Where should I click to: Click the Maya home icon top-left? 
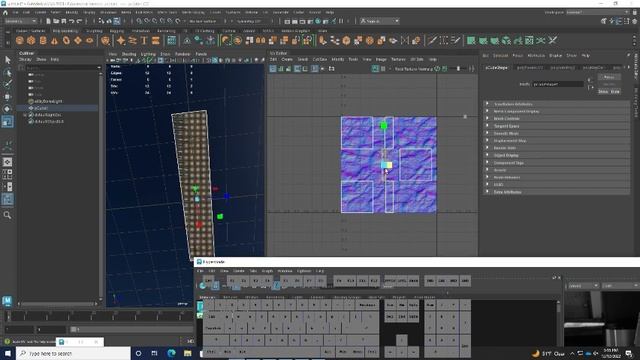(x=5, y=12)
